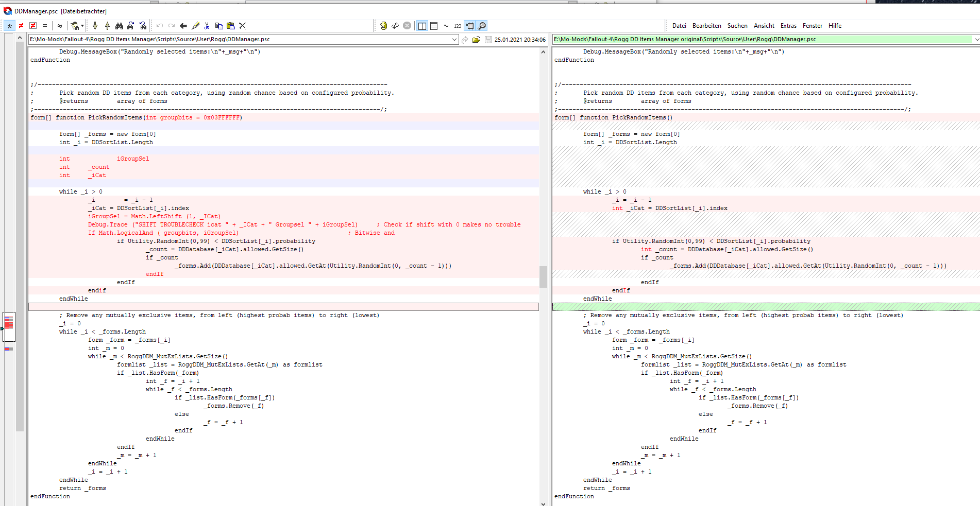Click the Undo arrow icon
Screen dimensions: 980x506
pos(160,26)
